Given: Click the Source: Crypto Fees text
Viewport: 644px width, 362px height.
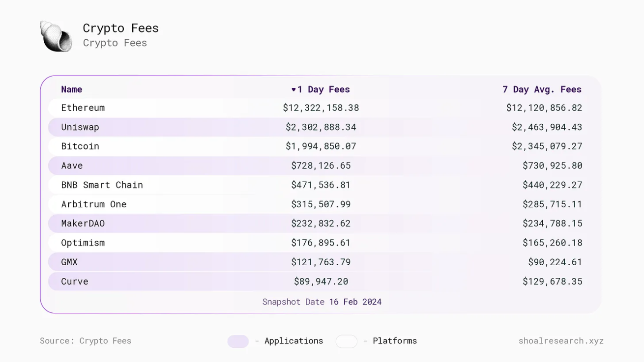Looking at the screenshot, I should click(86, 341).
